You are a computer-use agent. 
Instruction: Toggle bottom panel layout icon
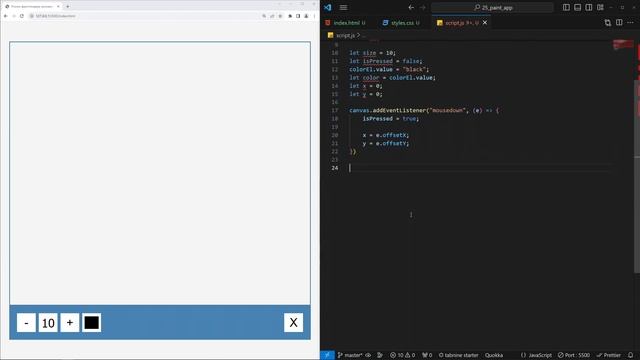[578, 7]
